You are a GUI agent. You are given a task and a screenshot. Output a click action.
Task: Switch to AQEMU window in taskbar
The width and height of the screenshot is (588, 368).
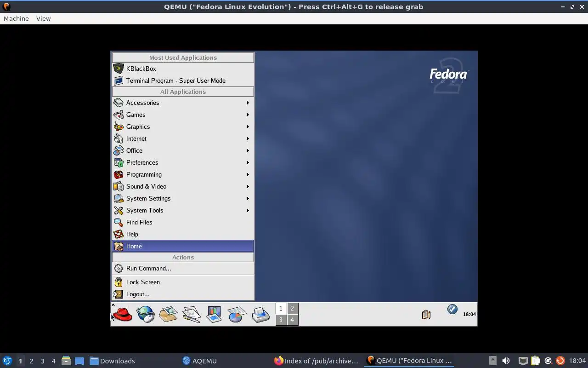pos(199,361)
